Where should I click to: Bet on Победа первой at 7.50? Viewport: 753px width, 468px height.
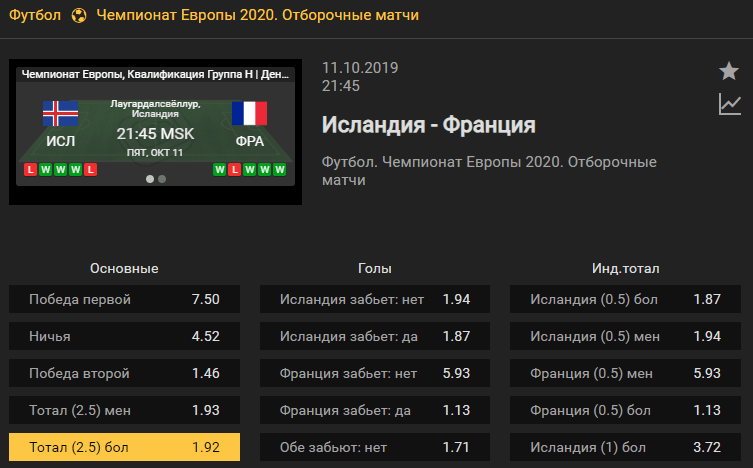click(x=124, y=299)
